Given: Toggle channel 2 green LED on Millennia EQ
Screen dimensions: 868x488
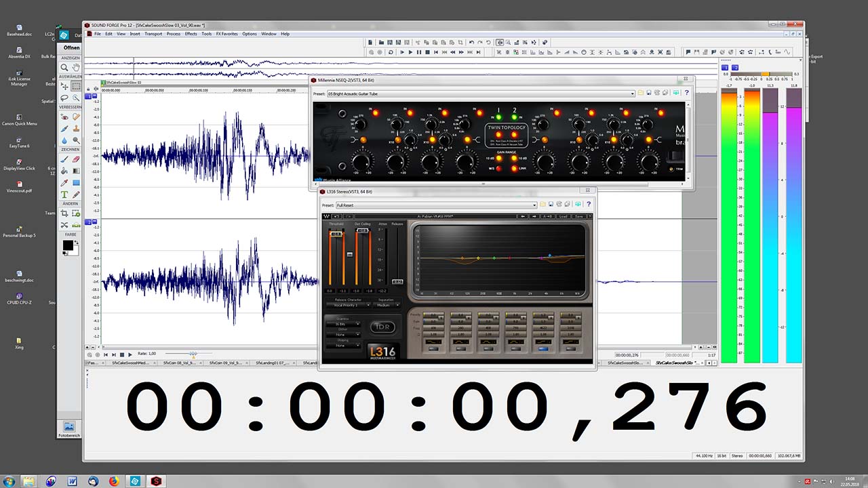Looking at the screenshot, I should tap(514, 116).
